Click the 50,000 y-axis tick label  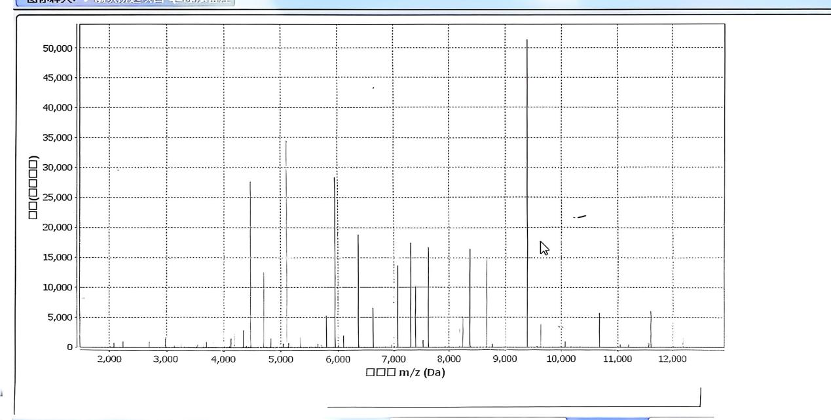click(57, 48)
